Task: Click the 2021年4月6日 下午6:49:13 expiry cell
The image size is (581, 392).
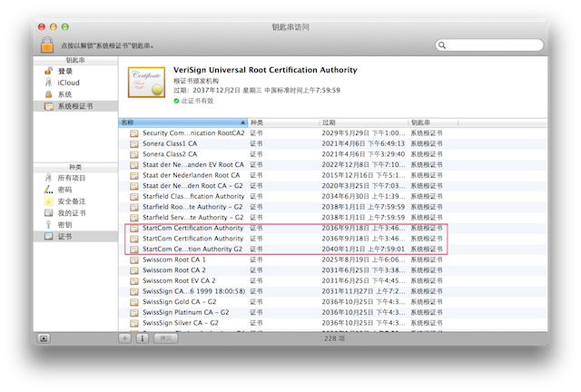Action: (363, 143)
